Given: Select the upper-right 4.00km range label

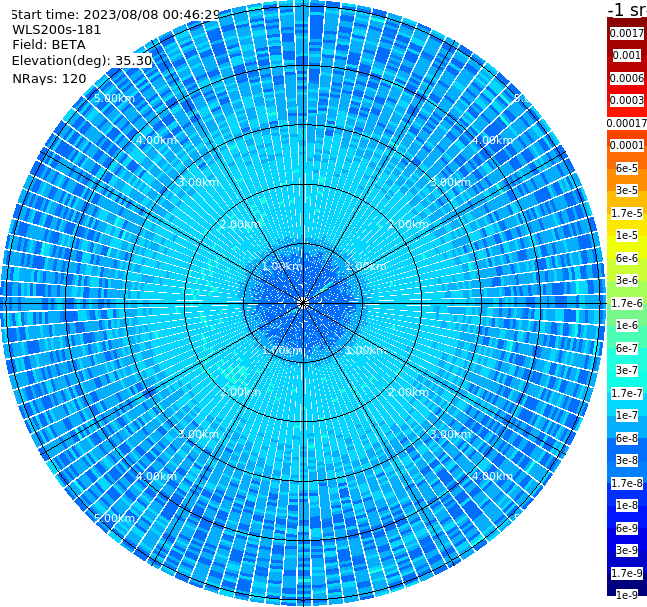Looking at the screenshot, I should (x=492, y=140).
